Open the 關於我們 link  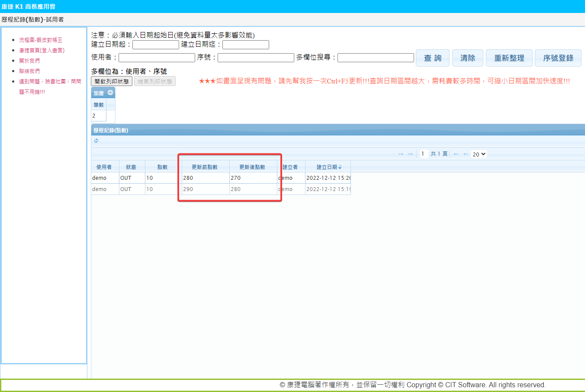[x=29, y=61]
